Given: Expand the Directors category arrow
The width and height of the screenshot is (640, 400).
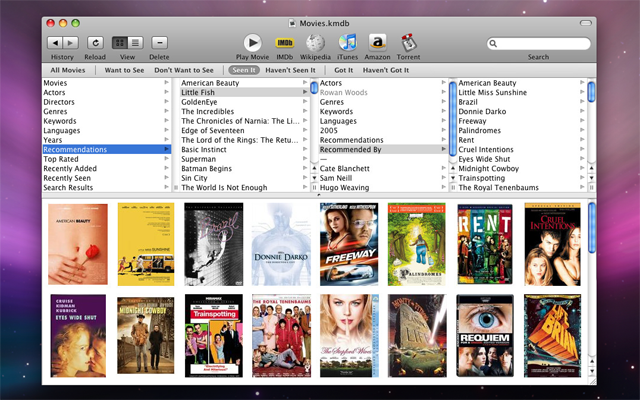Looking at the screenshot, I should click(166, 102).
